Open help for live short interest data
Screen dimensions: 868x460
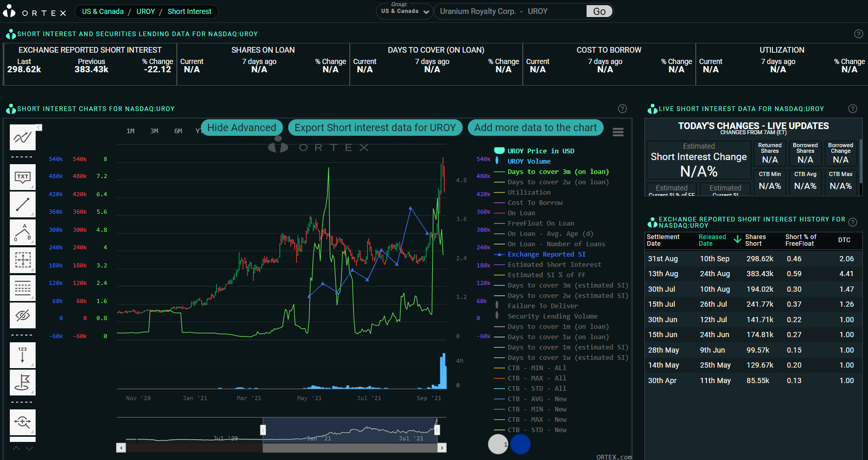(853, 108)
